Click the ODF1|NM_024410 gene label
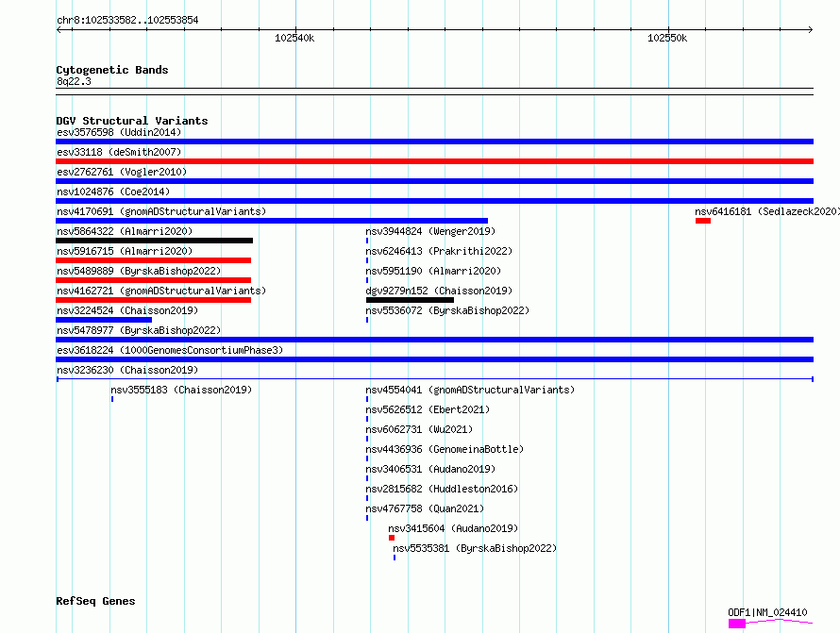 pyautogui.click(x=767, y=612)
